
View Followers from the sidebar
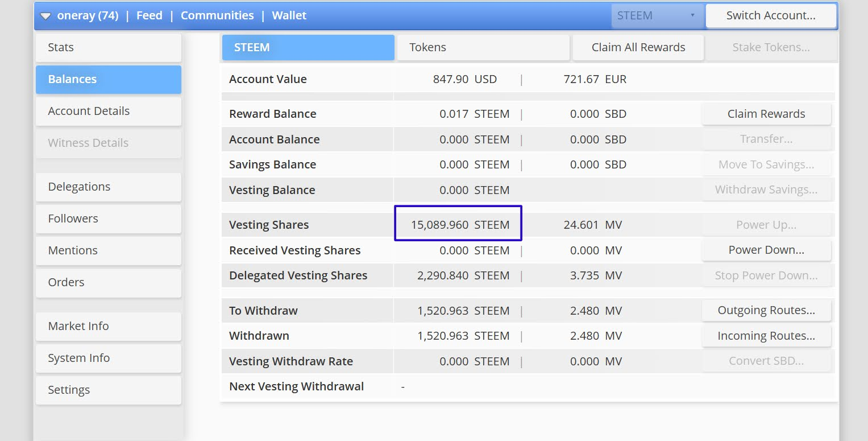pyautogui.click(x=109, y=219)
